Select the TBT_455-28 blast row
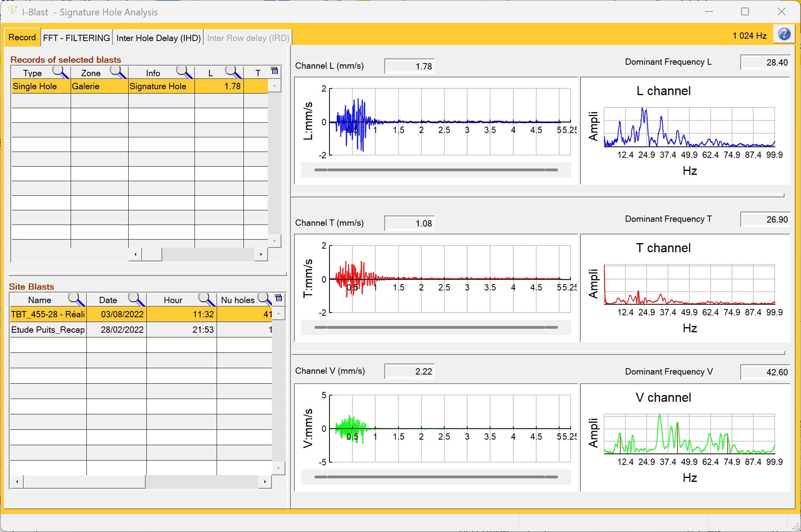The height and width of the screenshot is (532, 801). (x=118, y=314)
